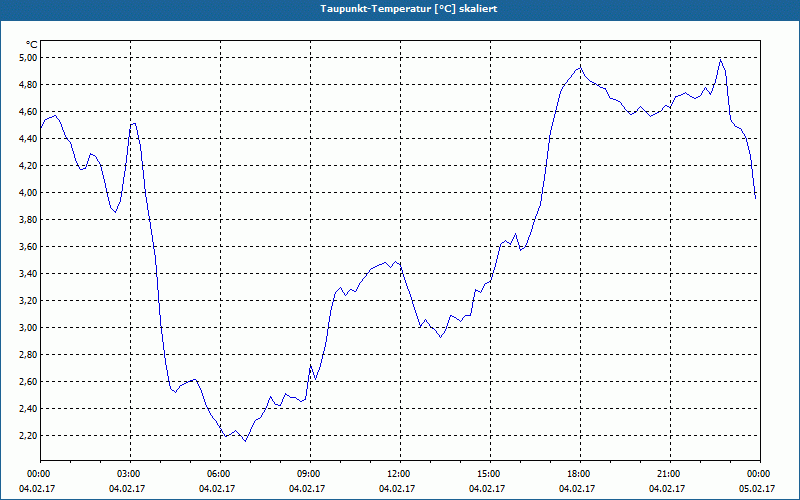Select the 4,80 y-axis value
The width and height of the screenshot is (800, 500).
coord(28,85)
